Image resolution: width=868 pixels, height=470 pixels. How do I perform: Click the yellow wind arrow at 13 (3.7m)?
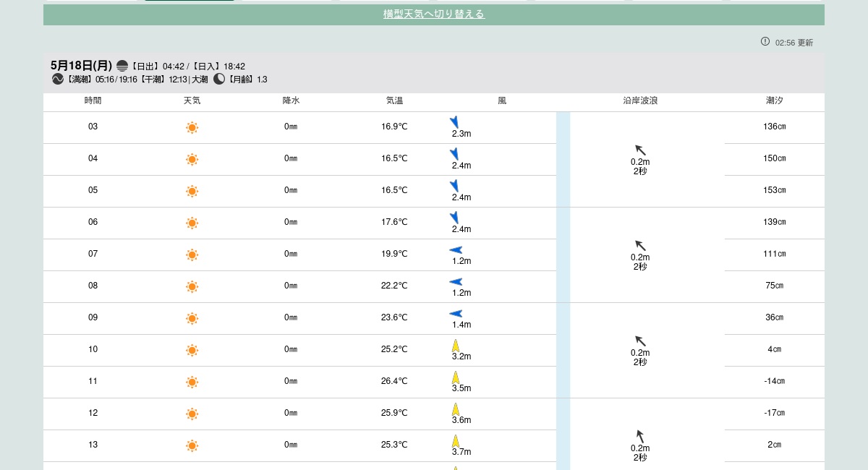(456, 441)
